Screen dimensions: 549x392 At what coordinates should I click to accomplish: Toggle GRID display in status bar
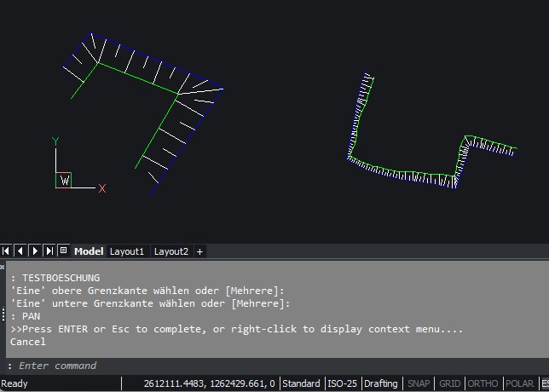click(449, 383)
